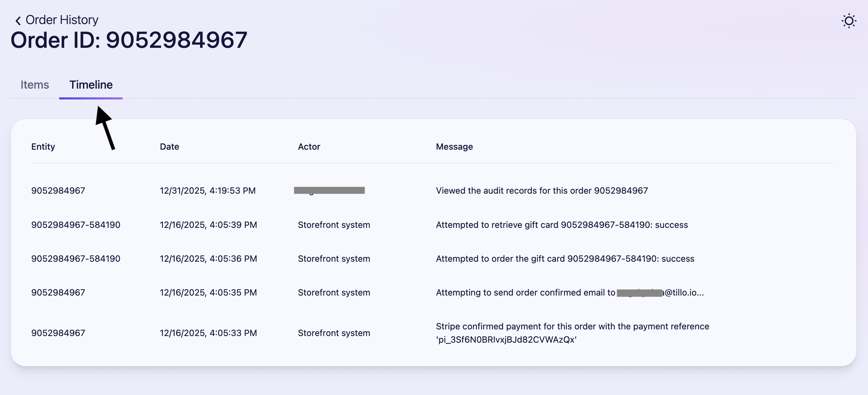Switch to the Items tab
Image resolution: width=868 pixels, height=395 pixels.
[35, 84]
